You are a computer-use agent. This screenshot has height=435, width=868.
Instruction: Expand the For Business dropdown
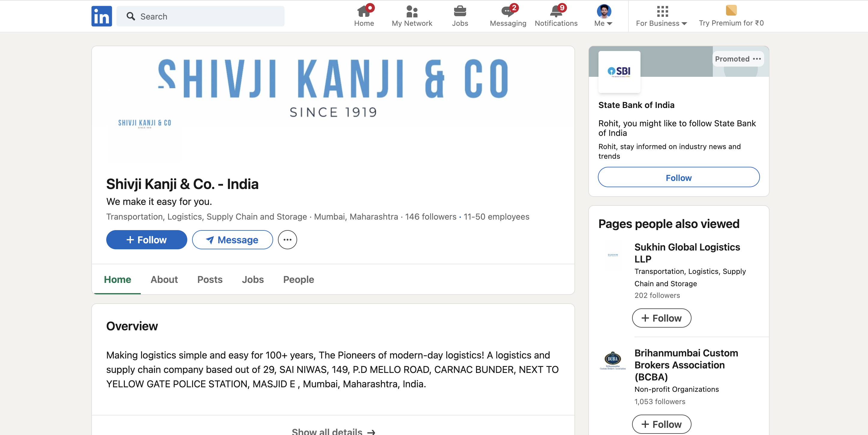[661, 16]
